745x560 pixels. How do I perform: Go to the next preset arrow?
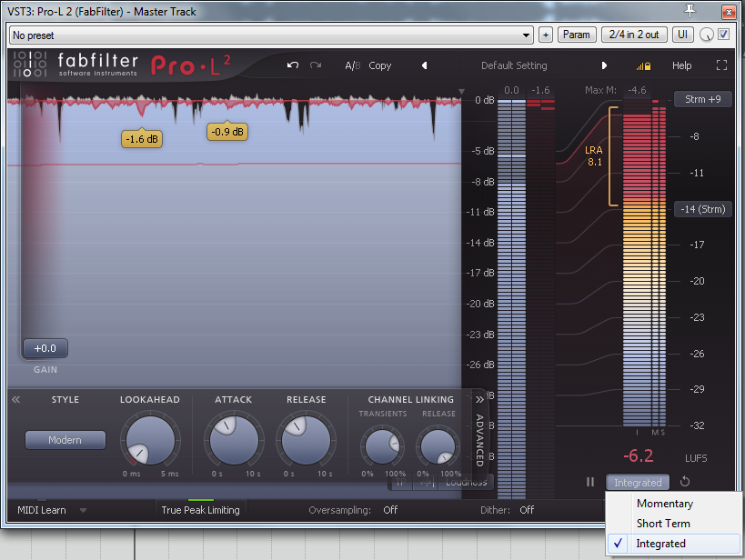point(604,65)
